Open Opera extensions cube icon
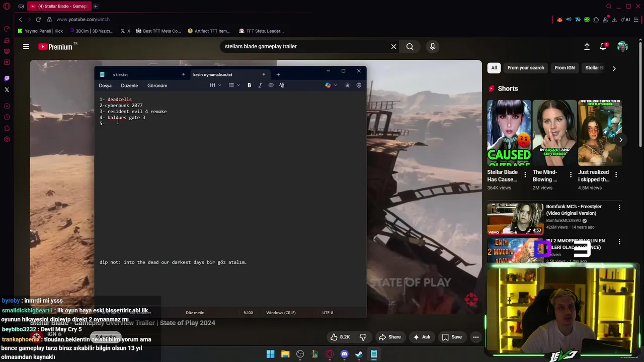 click(x=596, y=20)
